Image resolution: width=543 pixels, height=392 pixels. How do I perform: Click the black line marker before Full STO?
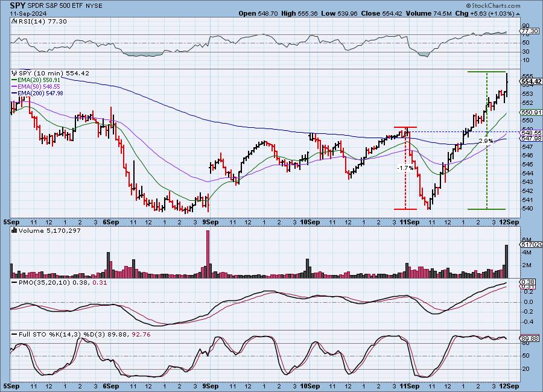coord(14,335)
